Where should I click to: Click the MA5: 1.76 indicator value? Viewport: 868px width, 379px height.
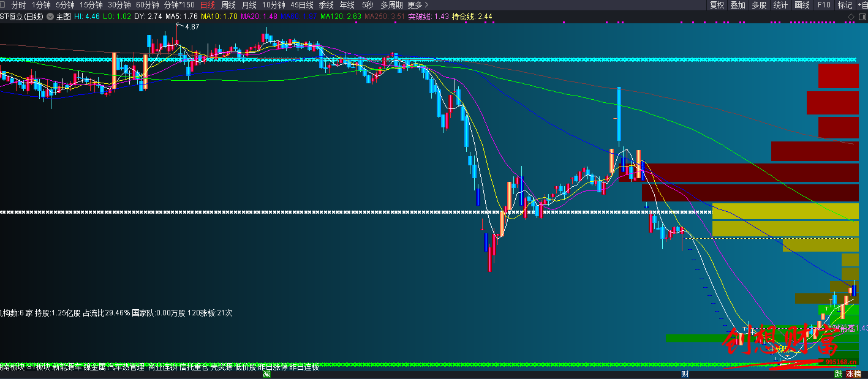pos(181,17)
